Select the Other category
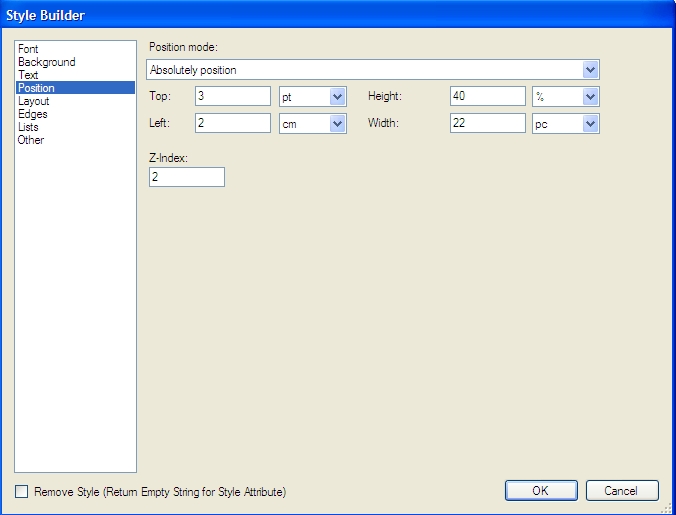The width and height of the screenshot is (676, 515). tap(30, 140)
